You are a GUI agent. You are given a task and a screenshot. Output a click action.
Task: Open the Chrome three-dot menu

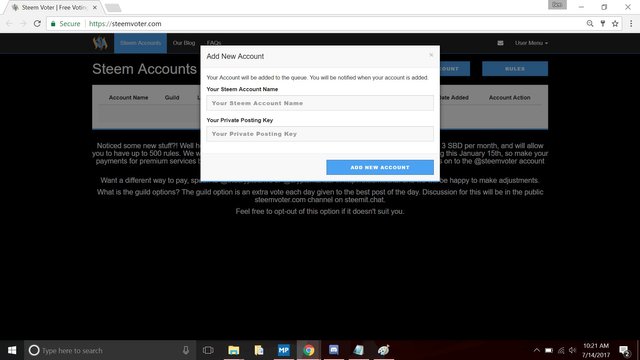coord(631,24)
